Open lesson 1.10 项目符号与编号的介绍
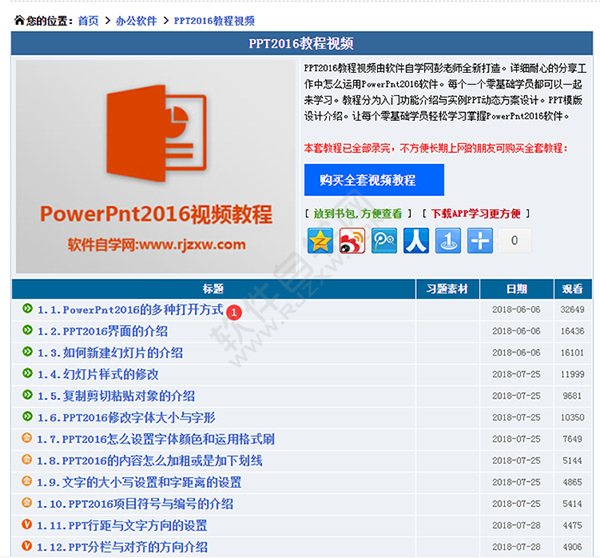Screen dimensions: 600x558 [x=135, y=504]
